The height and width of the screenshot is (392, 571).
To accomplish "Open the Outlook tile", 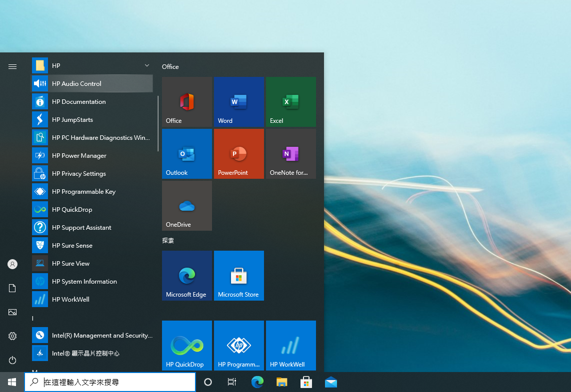I will click(x=186, y=154).
